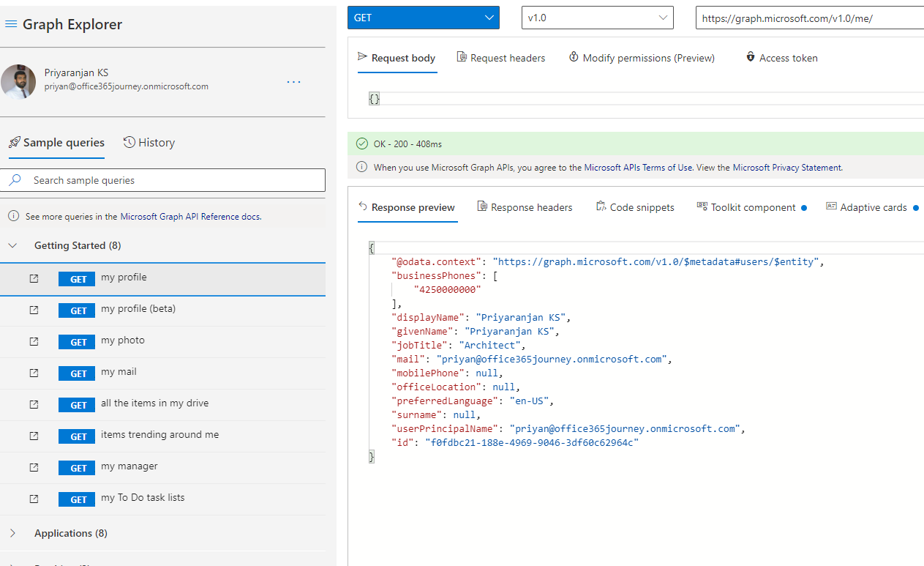Open Microsoft Graph API Reference docs link

click(x=191, y=217)
